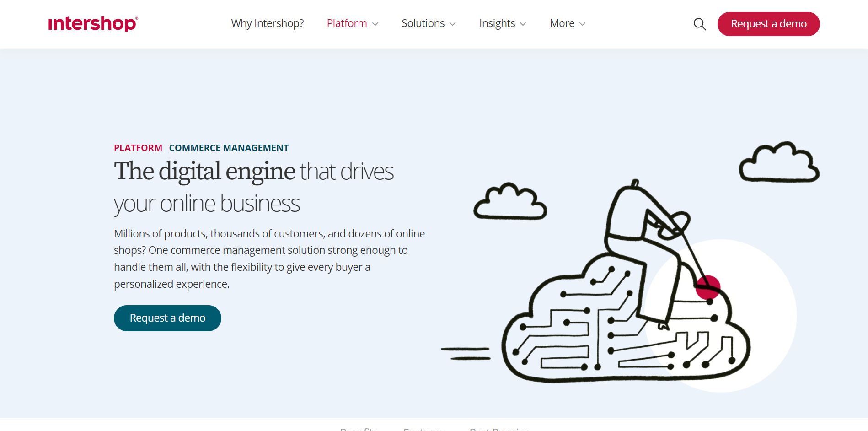This screenshot has height=431, width=868.
Task: Expand the Platform menu chevron
Action: [x=375, y=24]
